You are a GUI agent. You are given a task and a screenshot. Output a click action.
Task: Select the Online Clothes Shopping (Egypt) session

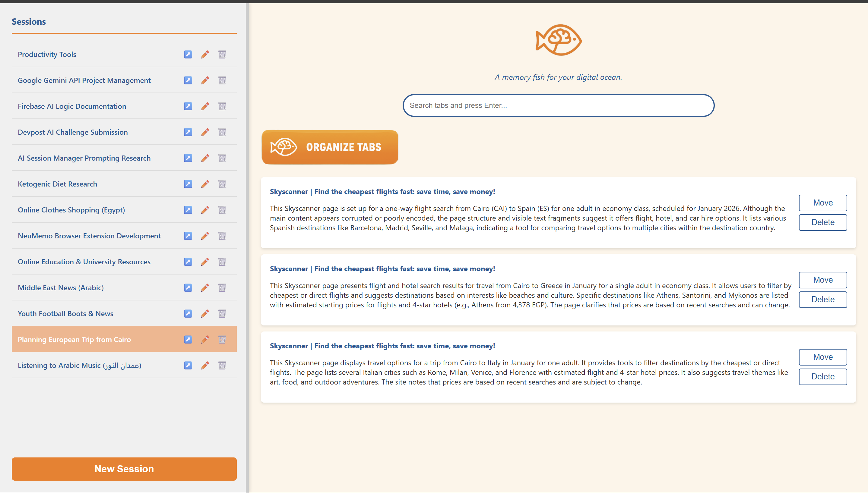tap(71, 210)
